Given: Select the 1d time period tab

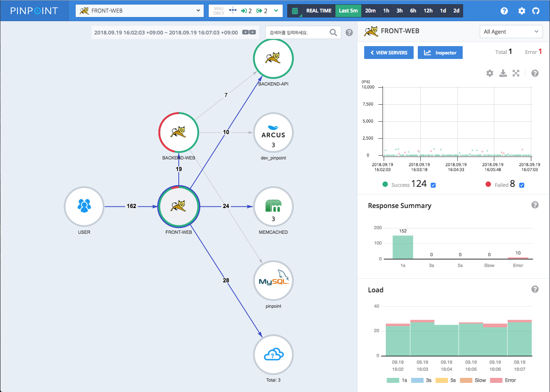Looking at the screenshot, I should 442,11.
